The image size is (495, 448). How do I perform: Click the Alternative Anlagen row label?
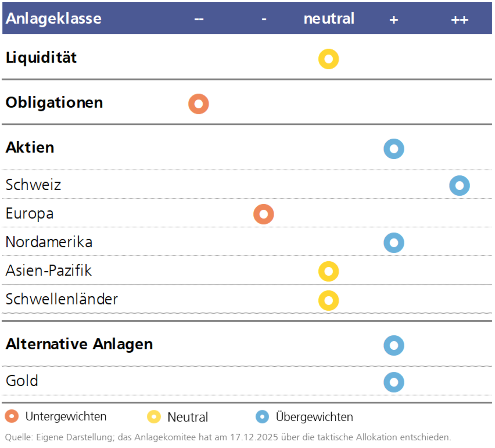point(79,344)
